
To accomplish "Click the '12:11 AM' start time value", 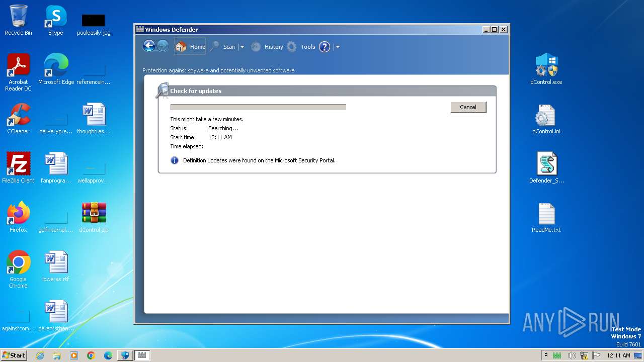I will coord(220,137).
